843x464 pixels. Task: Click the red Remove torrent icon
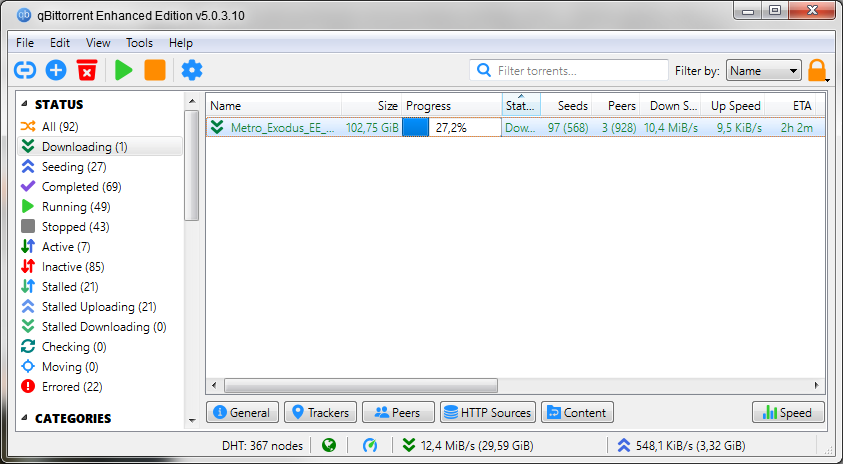87,70
